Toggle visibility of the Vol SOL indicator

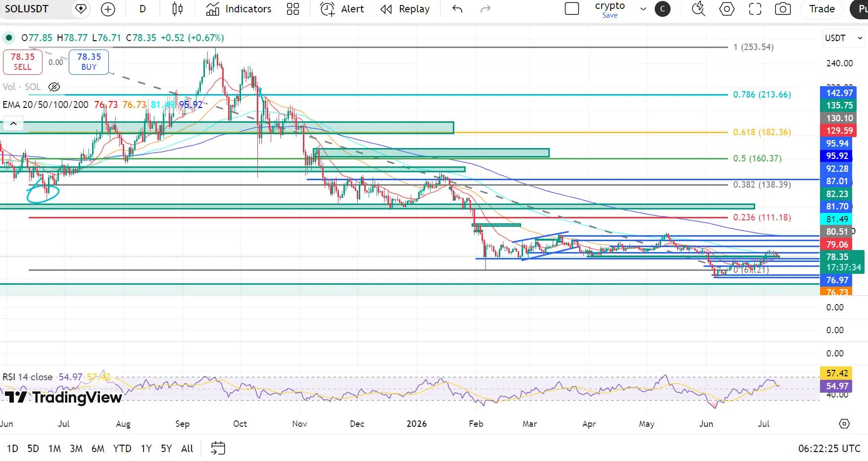54,87
